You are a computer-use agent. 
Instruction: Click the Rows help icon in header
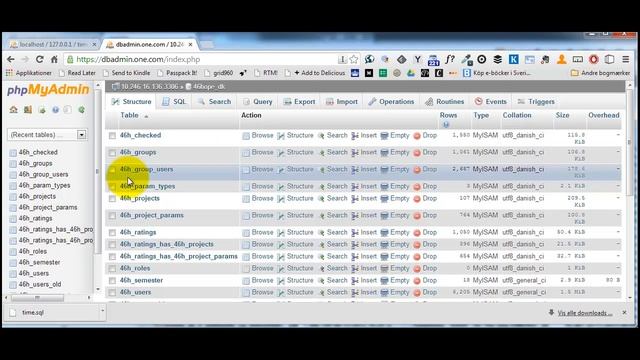click(x=446, y=124)
